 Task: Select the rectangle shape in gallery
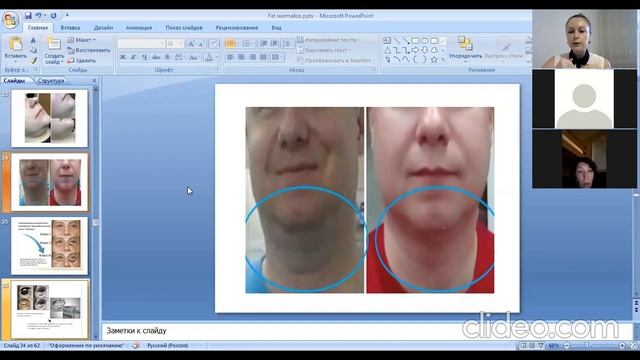[x=415, y=40]
